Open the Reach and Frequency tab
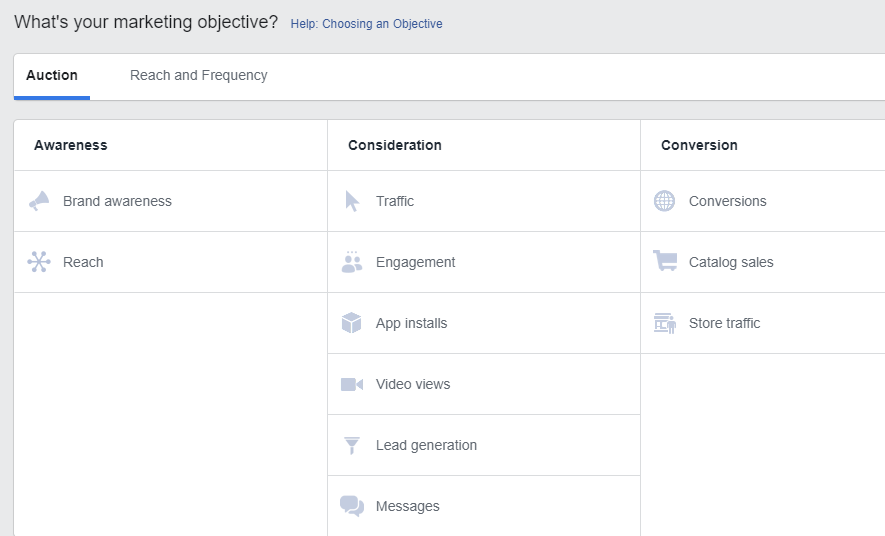This screenshot has height=536, width=885. (199, 75)
